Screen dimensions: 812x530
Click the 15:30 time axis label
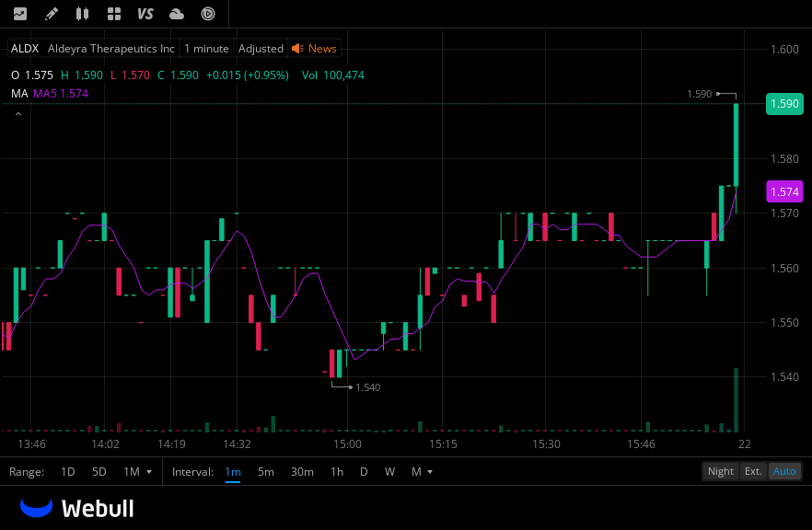(546, 444)
